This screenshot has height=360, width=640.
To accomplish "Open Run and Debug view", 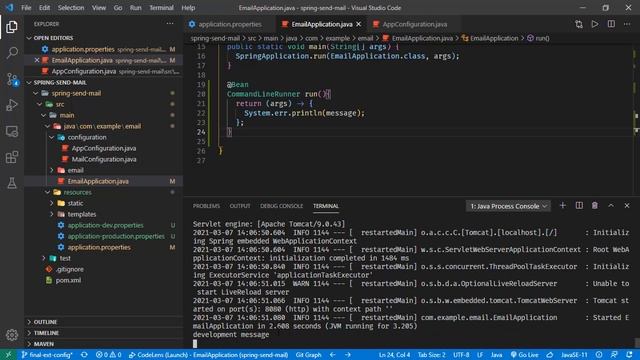I will pyautogui.click(x=12, y=105).
